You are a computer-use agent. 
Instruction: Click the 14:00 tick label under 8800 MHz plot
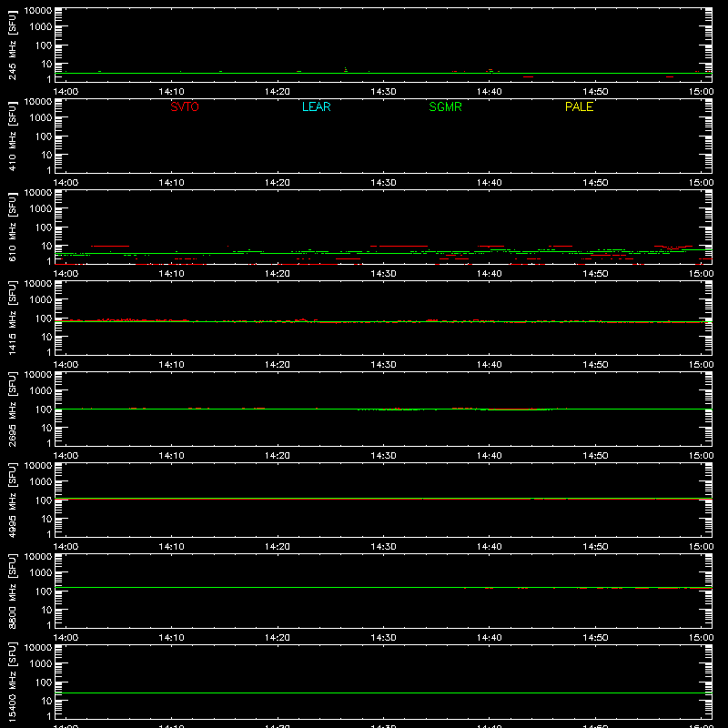(x=66, y=638)
